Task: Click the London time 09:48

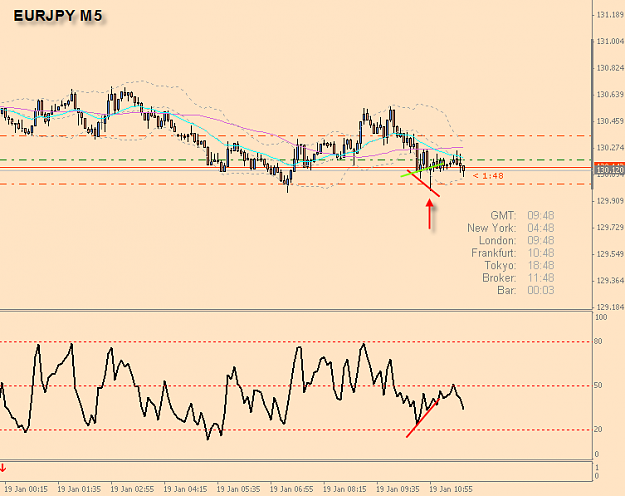Action: click(x=541, y=240)
